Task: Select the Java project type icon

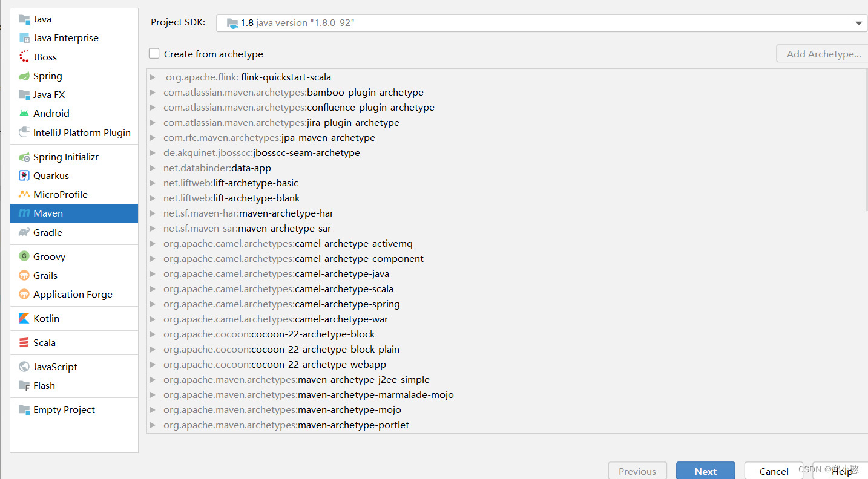Action: 24,19
